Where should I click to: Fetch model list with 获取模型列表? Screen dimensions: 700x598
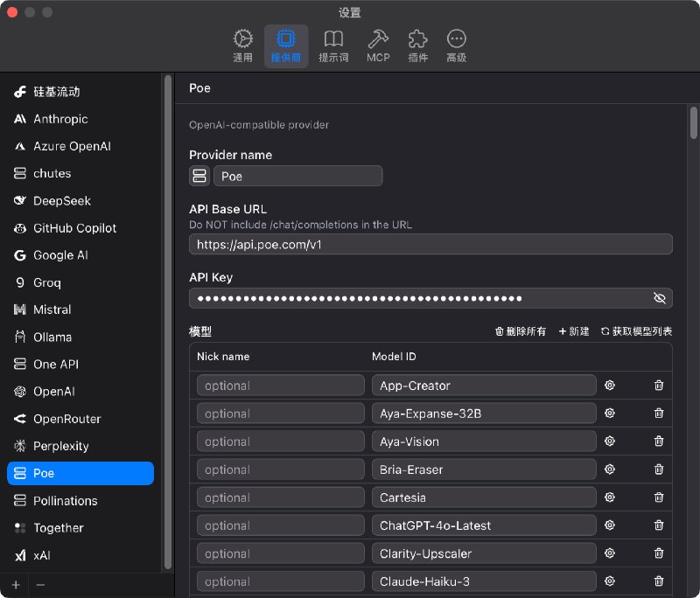(637, 331)
